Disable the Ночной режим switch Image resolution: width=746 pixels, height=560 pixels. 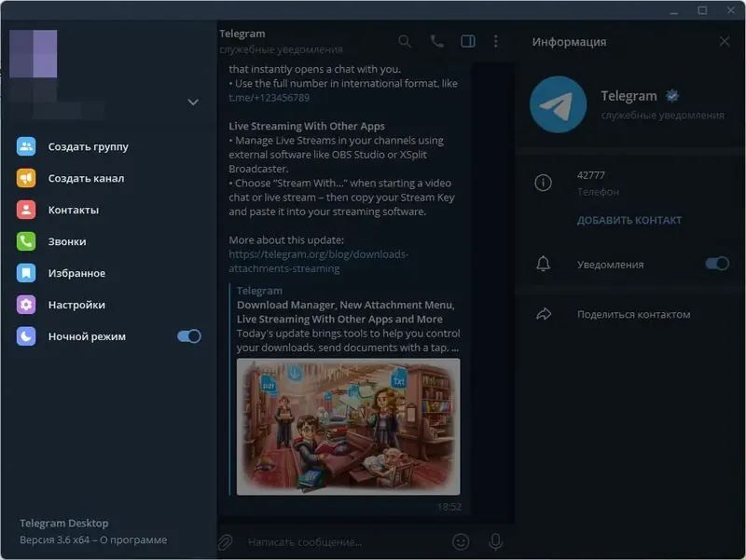189,336
